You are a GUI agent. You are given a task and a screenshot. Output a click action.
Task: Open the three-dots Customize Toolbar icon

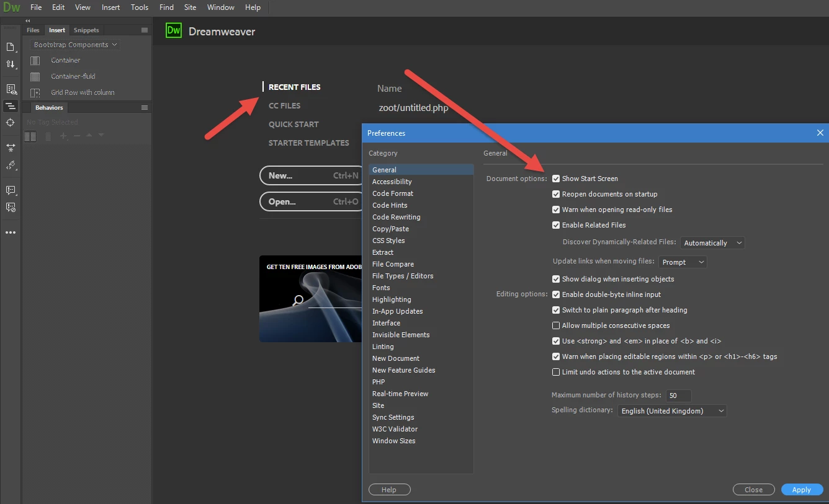click(11, 232)
